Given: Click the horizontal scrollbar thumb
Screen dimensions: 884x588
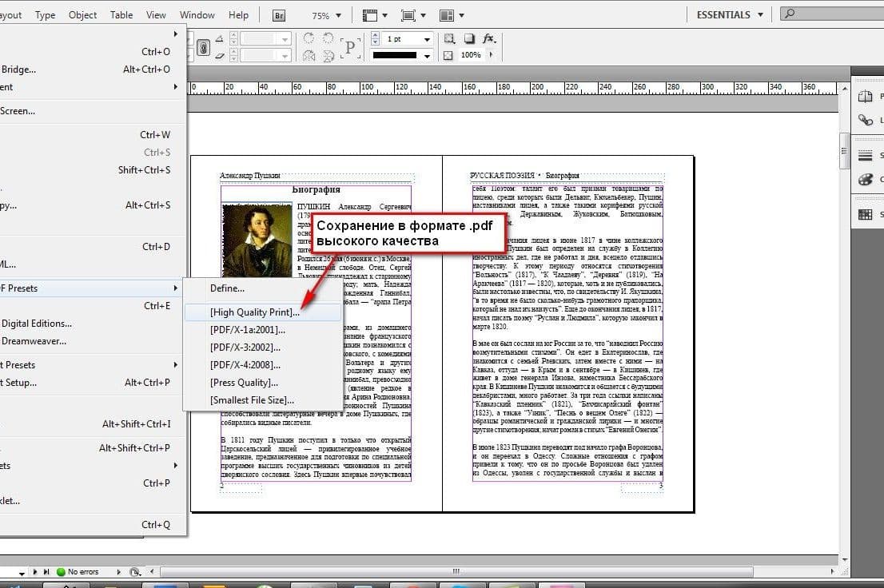Looking at the screenshot, I should (x=456, y=572).
